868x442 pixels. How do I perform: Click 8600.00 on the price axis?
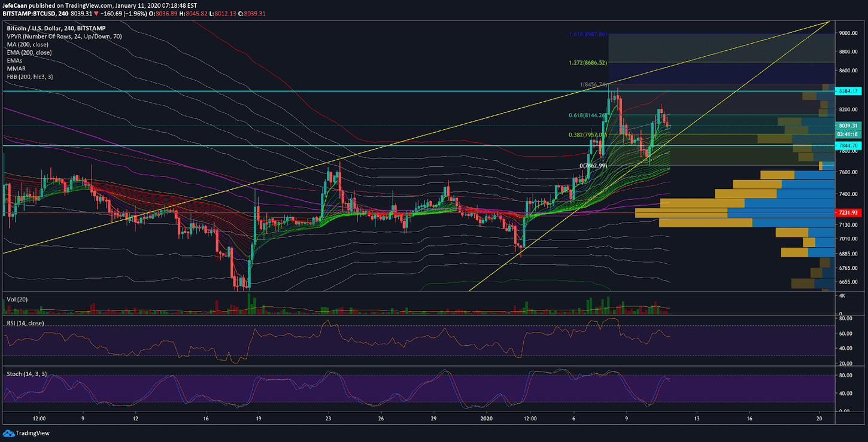[848, 71]
